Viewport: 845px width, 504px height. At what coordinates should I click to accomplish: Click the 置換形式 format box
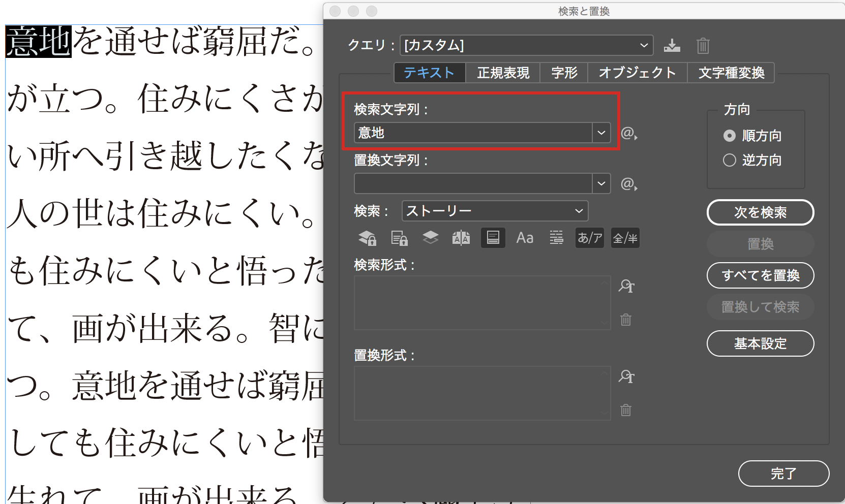[482, 393]
